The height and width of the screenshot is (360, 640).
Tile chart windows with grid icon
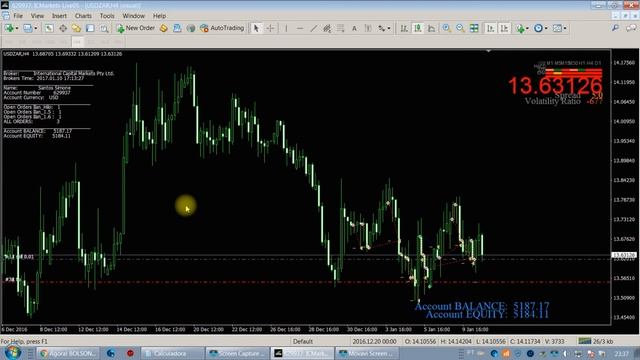coord(474,28)
